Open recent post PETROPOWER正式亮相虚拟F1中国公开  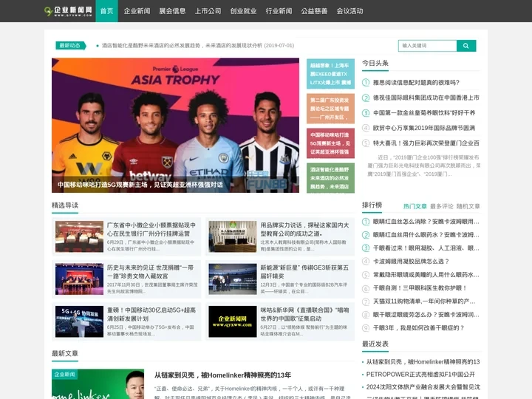click(420, 374)
